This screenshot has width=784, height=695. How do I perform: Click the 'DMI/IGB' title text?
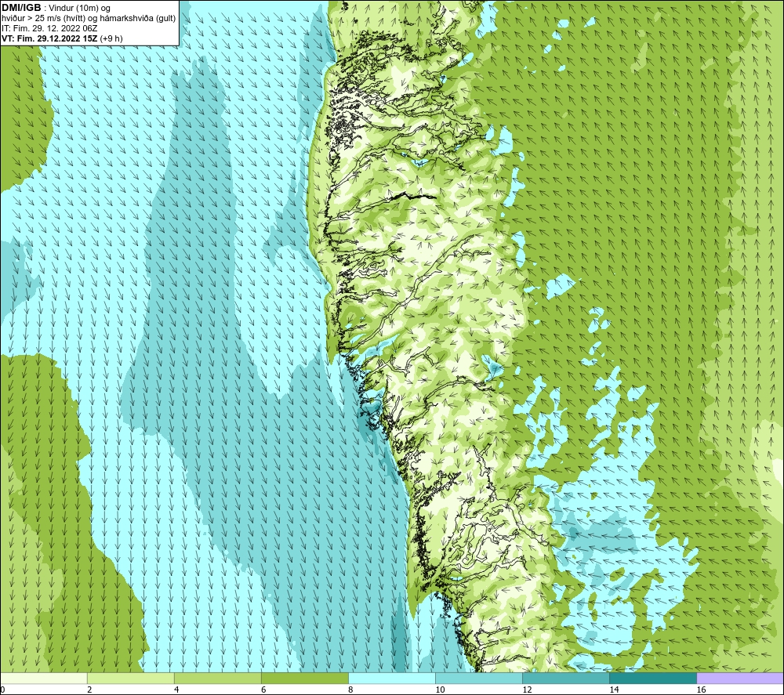(21, 8)
